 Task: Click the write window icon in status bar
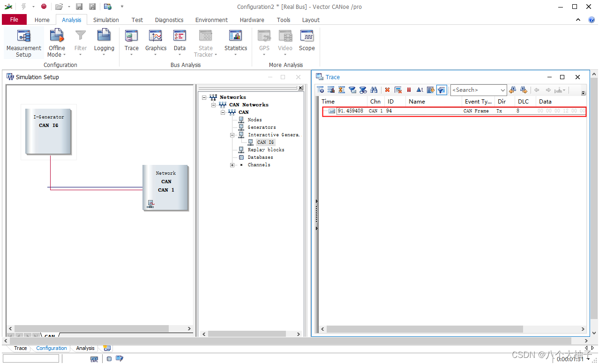pyautogui.click(x=119, y=359)
